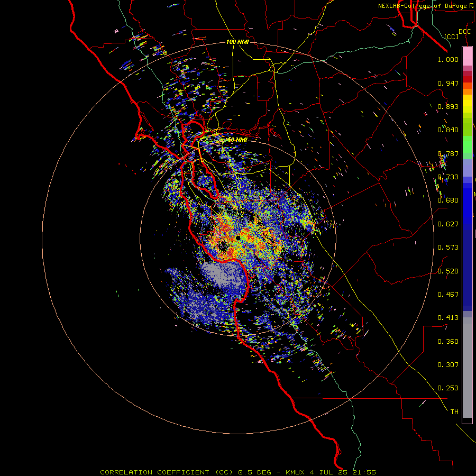Click the 50 NMI range ring label
Image resolution: width=476 pixels, height=476 pixels.
[x=237, y=140]
